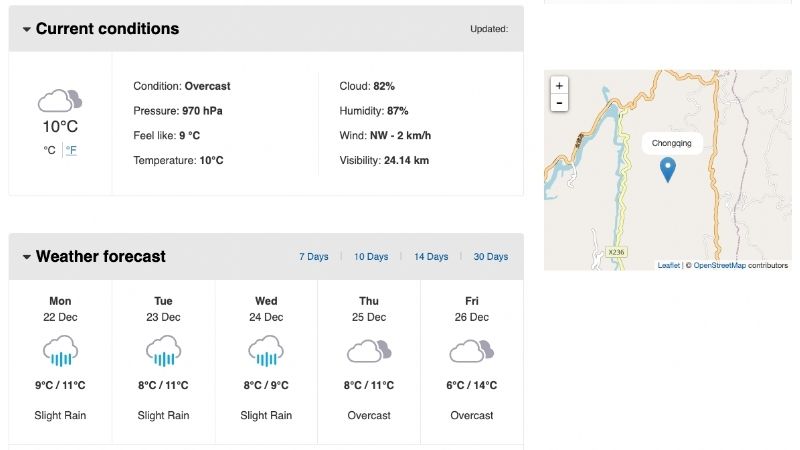Click Wednesday's slight rain weather icon
Viewport: 800px width, 450px height.
pos(266,351)
